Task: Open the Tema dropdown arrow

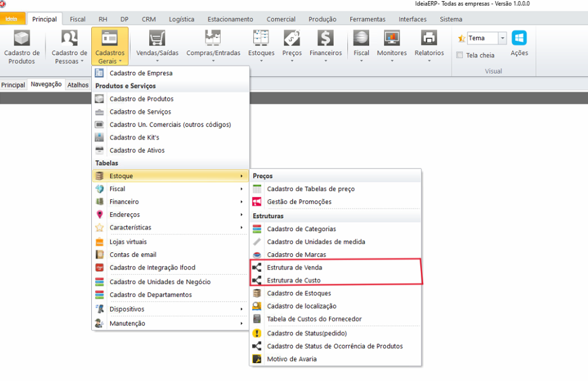Action: 502,39
